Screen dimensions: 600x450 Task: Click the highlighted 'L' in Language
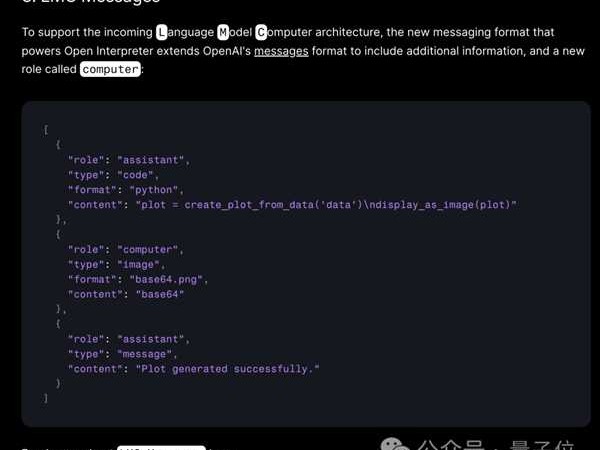162,33
